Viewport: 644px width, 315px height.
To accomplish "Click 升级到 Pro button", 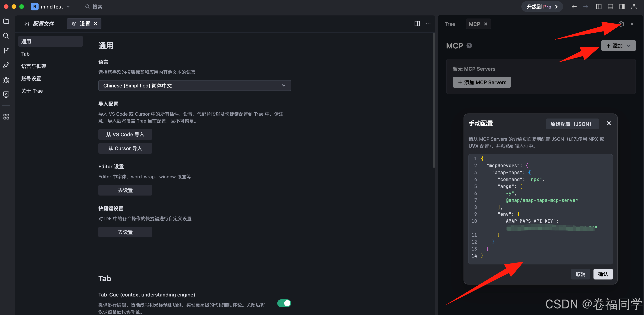I will pyautogui.click(x=542, y=7).
